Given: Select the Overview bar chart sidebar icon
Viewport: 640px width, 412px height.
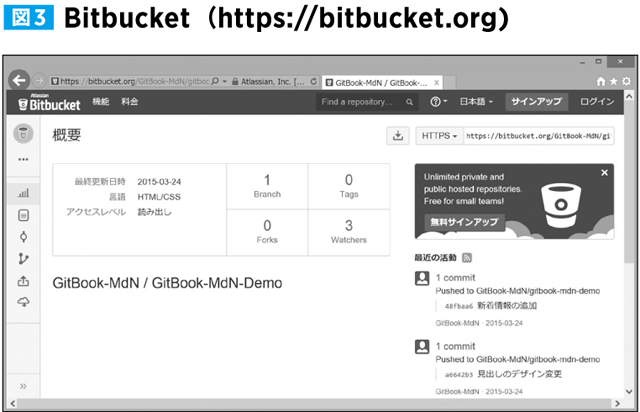Looking at the screenshot, I should pyautogui.click(x=23, y=193).
